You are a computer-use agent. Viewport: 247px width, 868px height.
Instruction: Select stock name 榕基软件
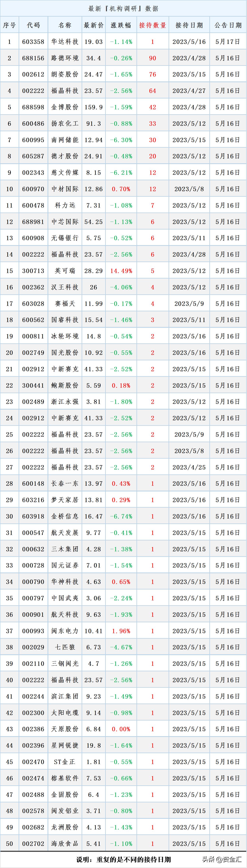65,778
